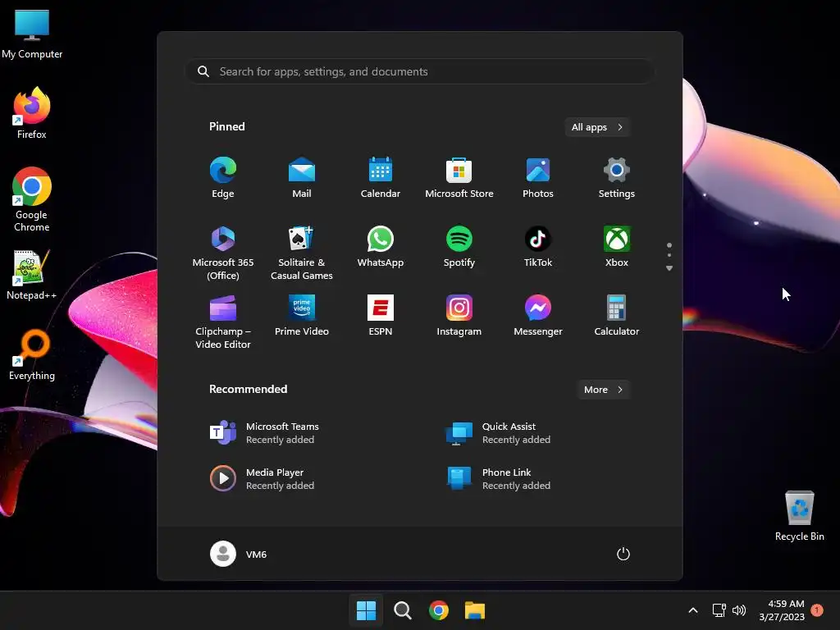Open the TikTok app
Viewport: 840px width, 630px height.
pos(538,247)
